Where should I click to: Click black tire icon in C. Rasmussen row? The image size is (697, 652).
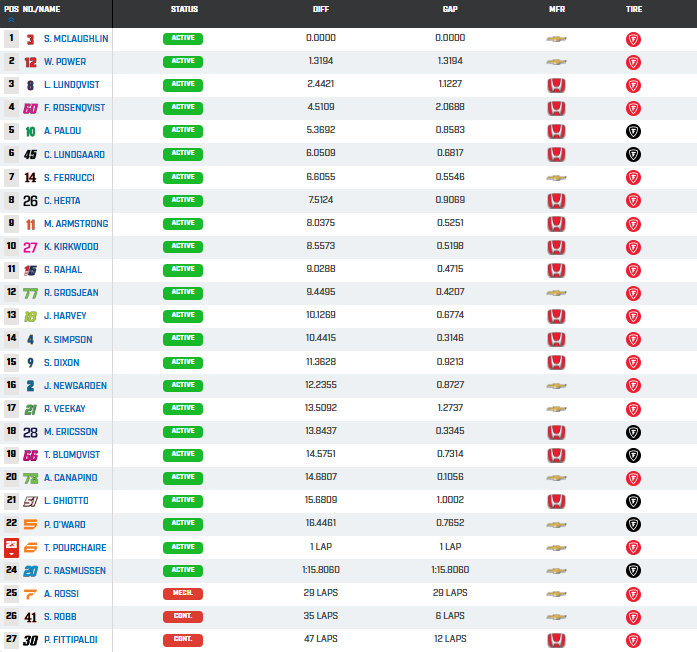point(633,570)
